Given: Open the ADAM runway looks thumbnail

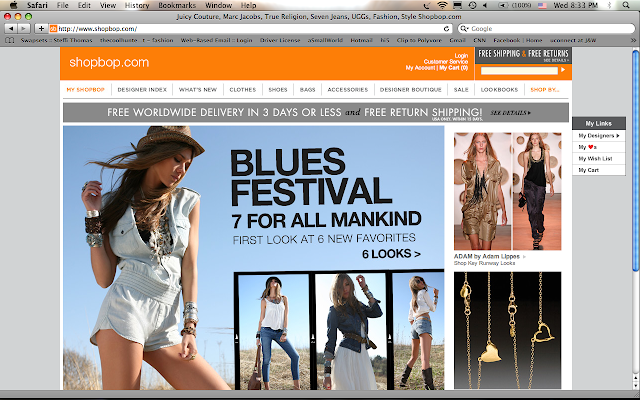Looking at the screenshot, I should pyautogui.click(x=507, y=191).
